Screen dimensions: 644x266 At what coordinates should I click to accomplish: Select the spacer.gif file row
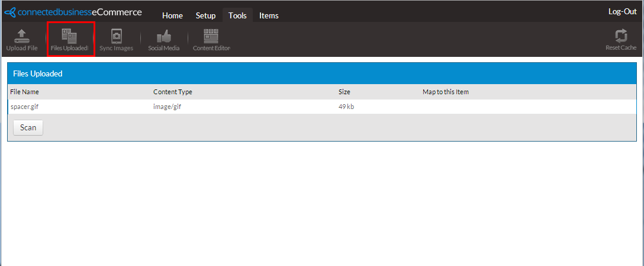pos(24,107)
